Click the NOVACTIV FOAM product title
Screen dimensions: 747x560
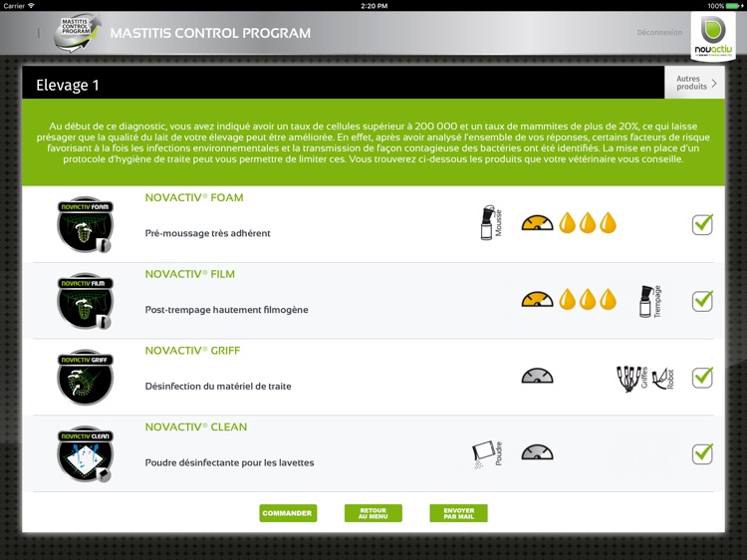click(194, 197)
